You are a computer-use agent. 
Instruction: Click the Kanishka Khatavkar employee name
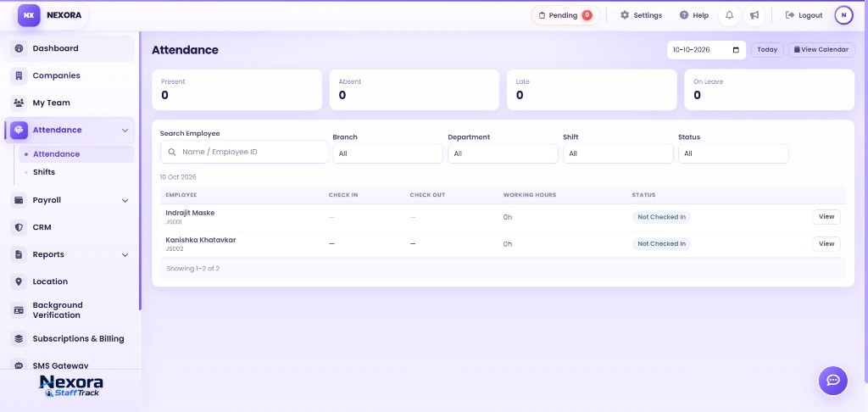click(x=200, y=240)
